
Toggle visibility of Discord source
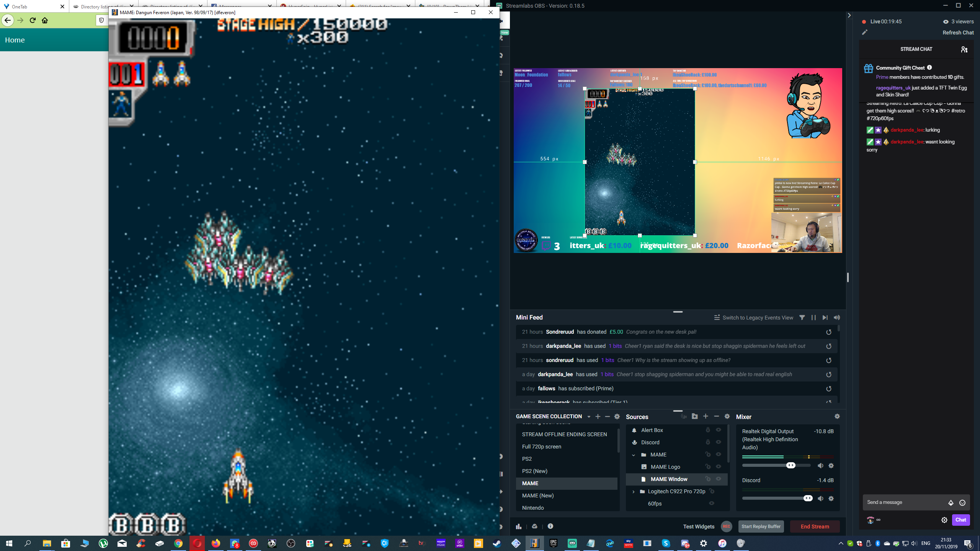click(719, 442)
